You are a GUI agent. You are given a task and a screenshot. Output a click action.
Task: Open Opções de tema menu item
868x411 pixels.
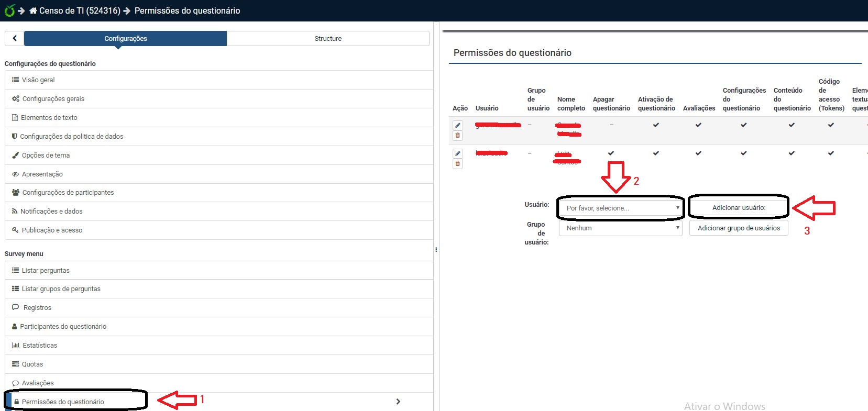(x=219, y=155)
